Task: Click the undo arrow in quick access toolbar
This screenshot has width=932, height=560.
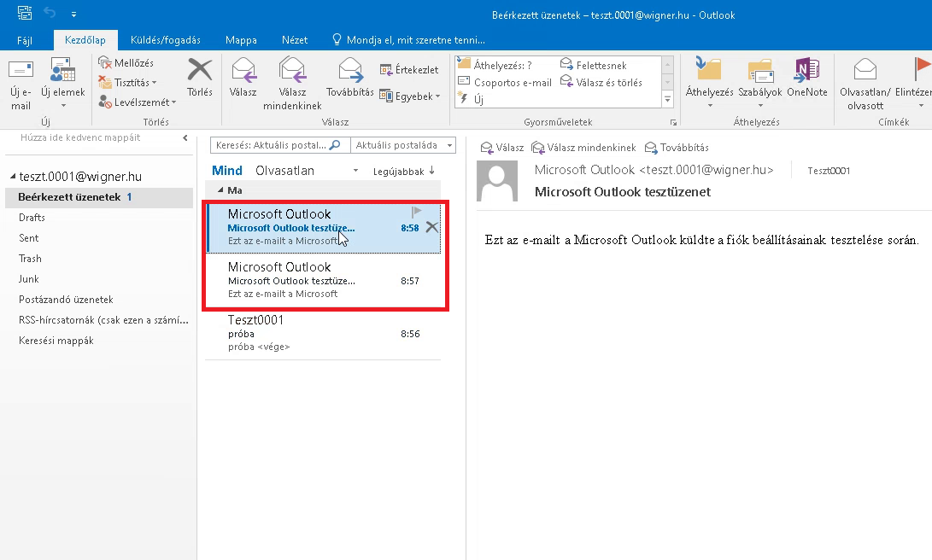Action: (50, 13)
